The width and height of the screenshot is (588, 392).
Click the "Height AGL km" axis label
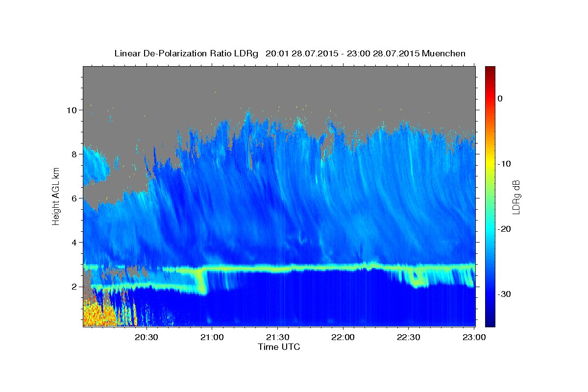pos(56,196)
